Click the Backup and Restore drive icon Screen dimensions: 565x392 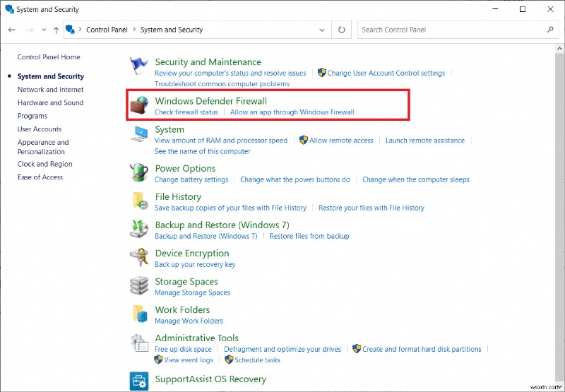click(x=139, y=229)
